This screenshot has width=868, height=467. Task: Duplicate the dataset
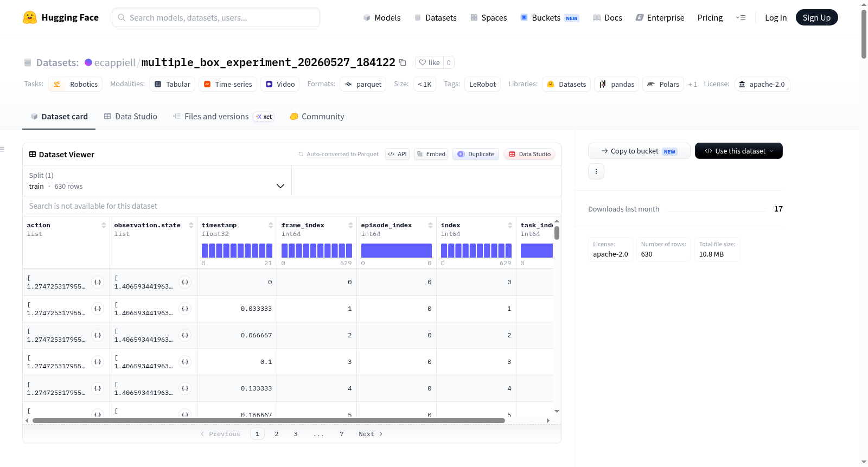(476, 154)
